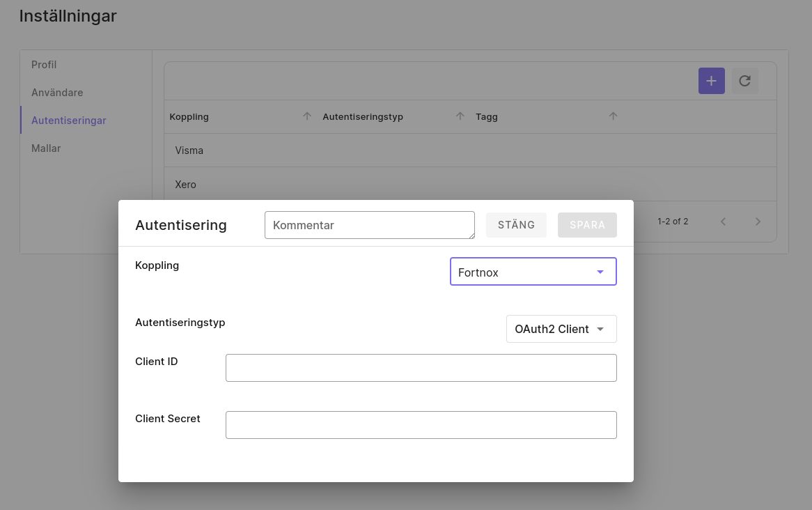Select the Autentiseringar sidebar item

69,121
